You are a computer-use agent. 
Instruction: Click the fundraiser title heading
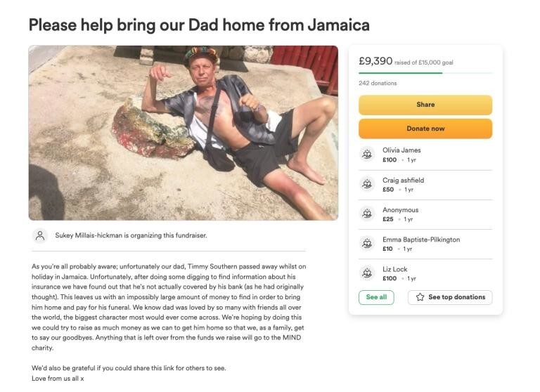pyautogui.click(x=199, y=25)
